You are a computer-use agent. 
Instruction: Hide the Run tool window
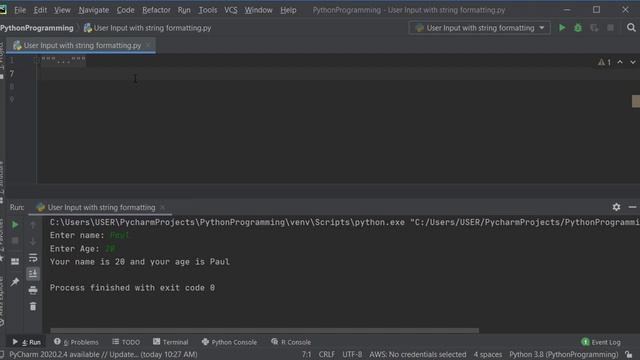click(632, 207)
